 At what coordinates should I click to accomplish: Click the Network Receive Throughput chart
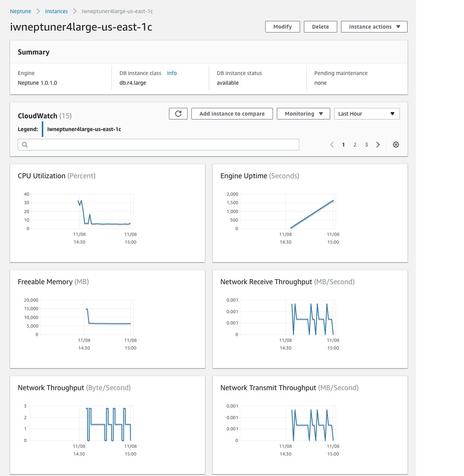309,319
